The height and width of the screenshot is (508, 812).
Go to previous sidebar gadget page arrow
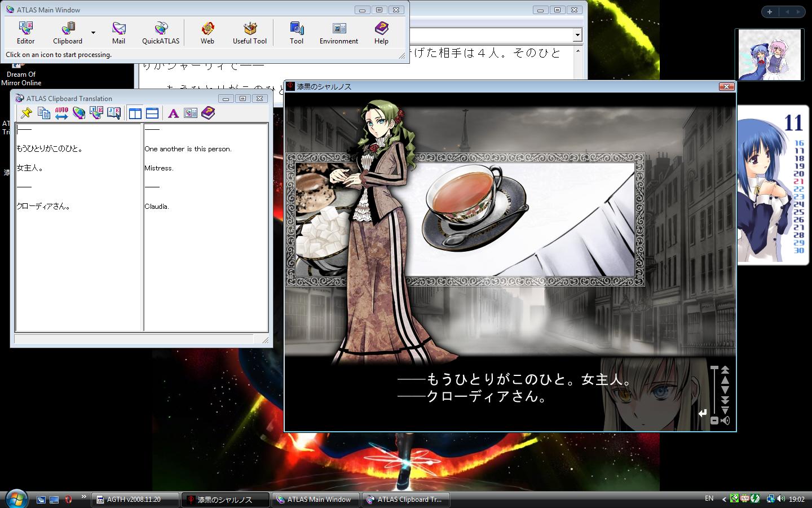coord(787,12)
